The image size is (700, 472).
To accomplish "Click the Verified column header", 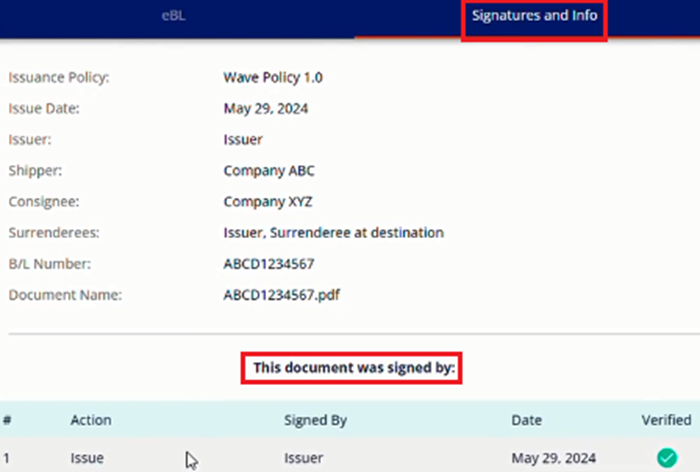I will click(666, 420).
